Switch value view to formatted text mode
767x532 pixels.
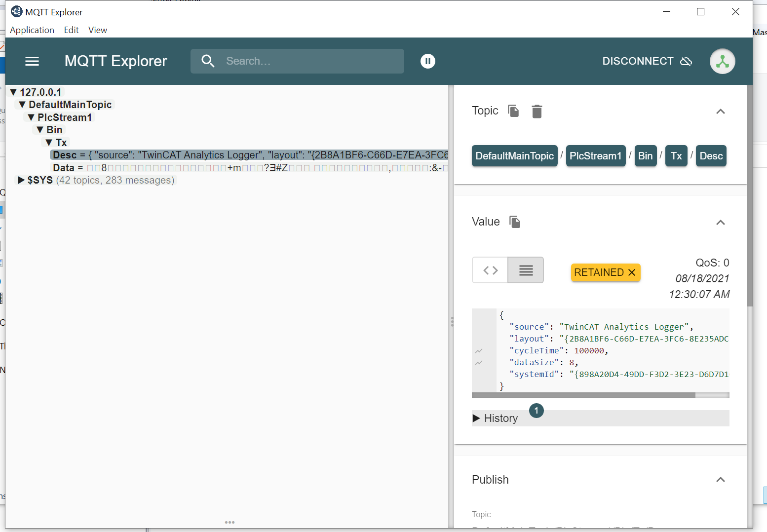[x=526, y=270]
